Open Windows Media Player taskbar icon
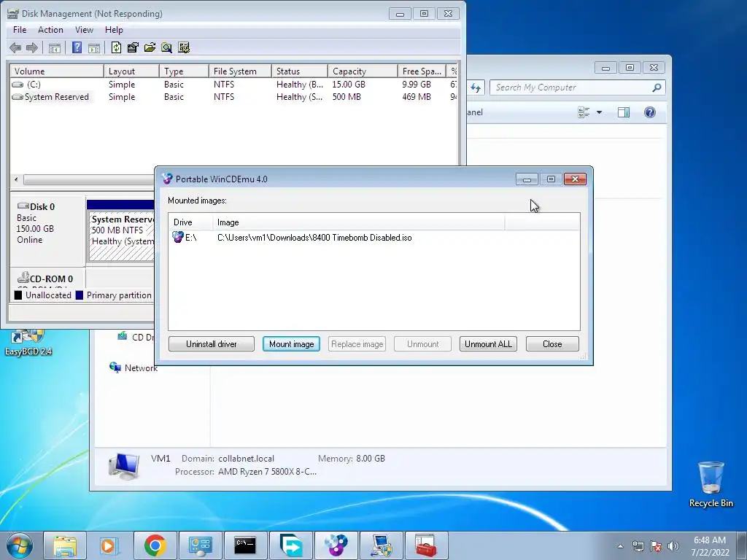Image resolution: width=747 pixels, height=560 pixels. click(109, 545)
